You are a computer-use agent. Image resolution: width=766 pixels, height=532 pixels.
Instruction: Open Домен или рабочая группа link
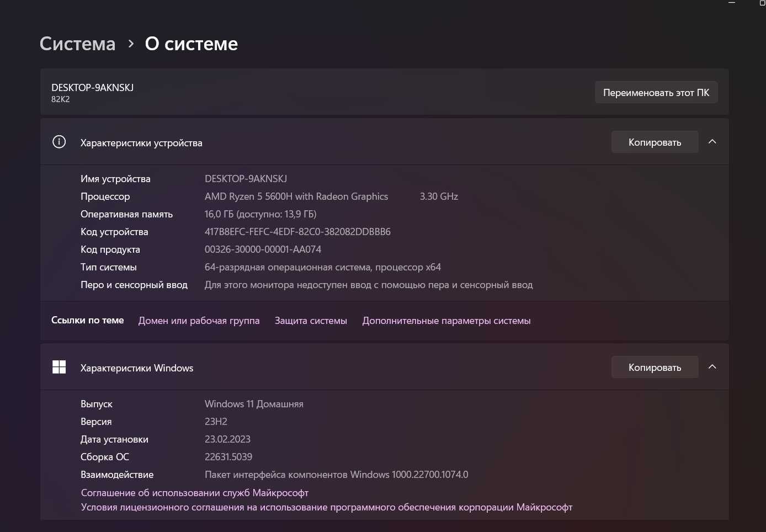(199, 321)
